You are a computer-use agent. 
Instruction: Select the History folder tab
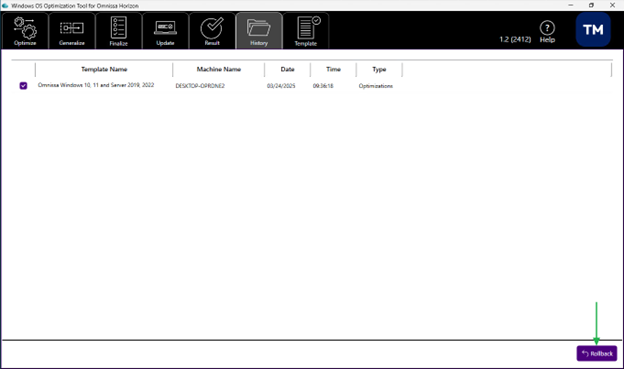pos(259,31)
